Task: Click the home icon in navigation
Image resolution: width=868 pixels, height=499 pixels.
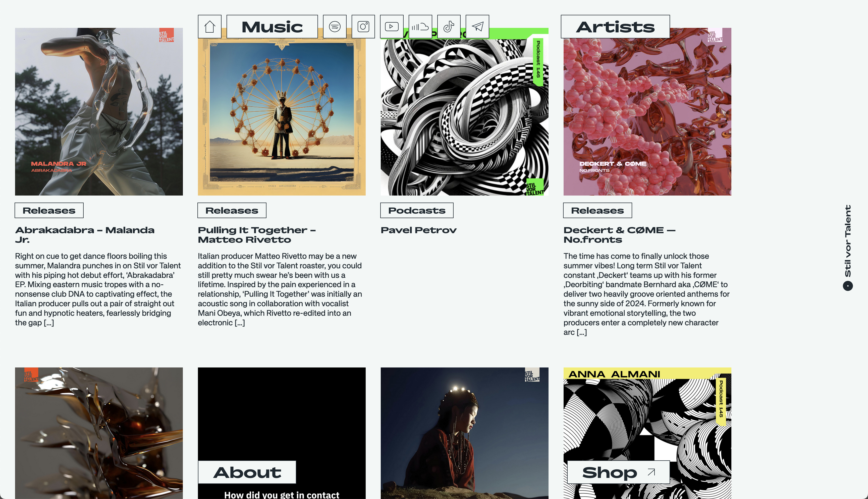Action: pos(209,27)
